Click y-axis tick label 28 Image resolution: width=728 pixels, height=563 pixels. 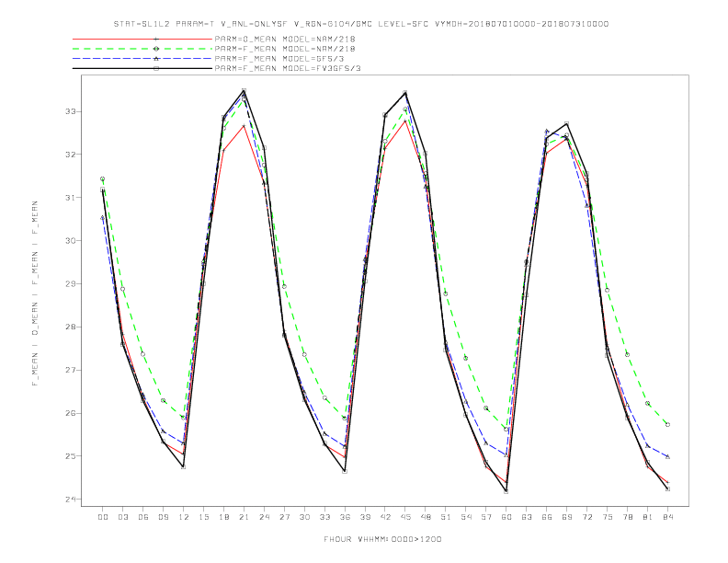71,327
